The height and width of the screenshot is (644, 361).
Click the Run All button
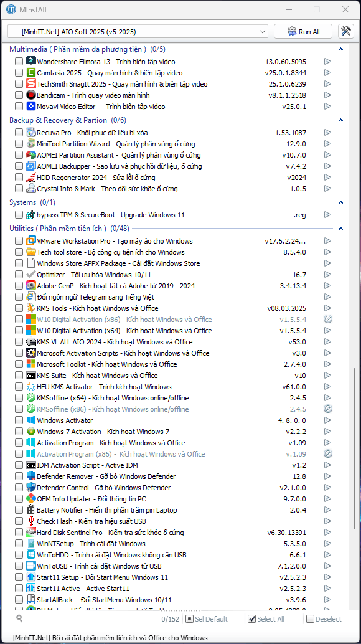[x=304, y=32]
